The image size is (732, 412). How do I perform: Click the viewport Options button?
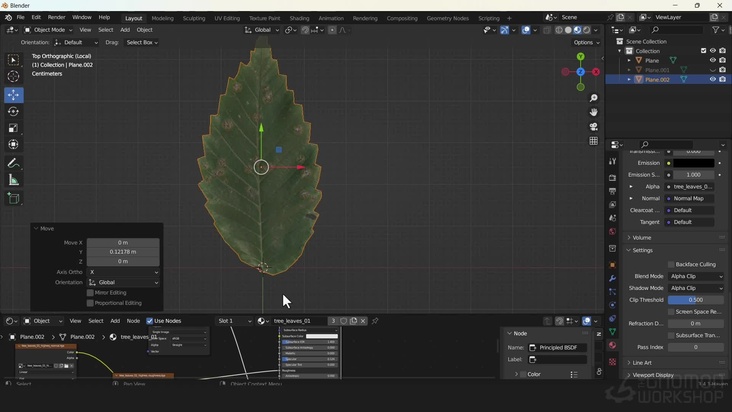pos(585,42)
